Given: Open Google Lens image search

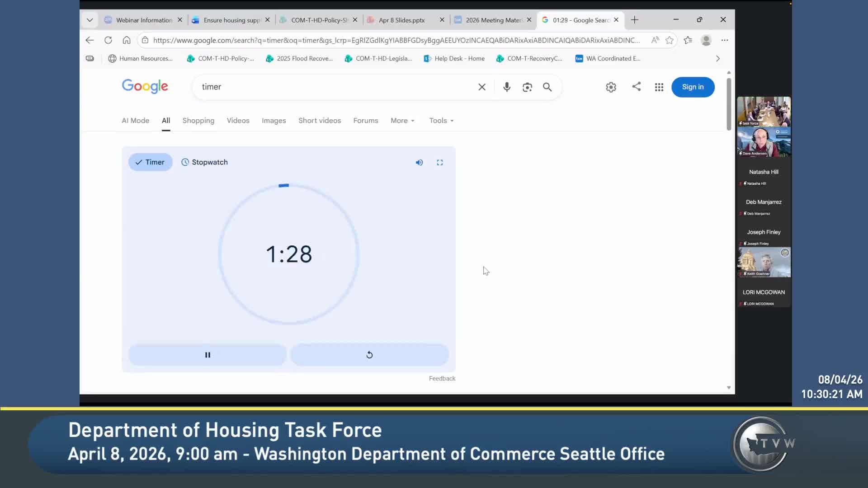Looking at the screenshot, I should tap(527, 87).
